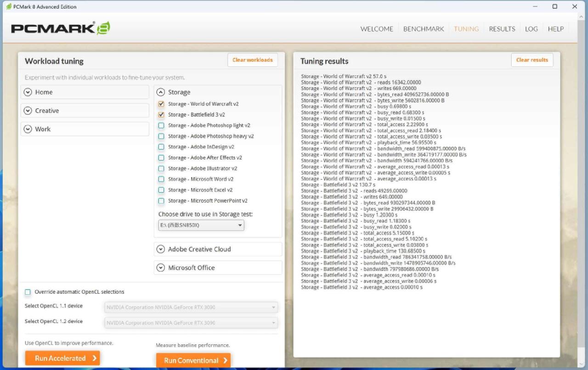Screen dimensions: 588x370
Task: Tick Storage - Adobe Illustrator v2
Action: (161, 168)
